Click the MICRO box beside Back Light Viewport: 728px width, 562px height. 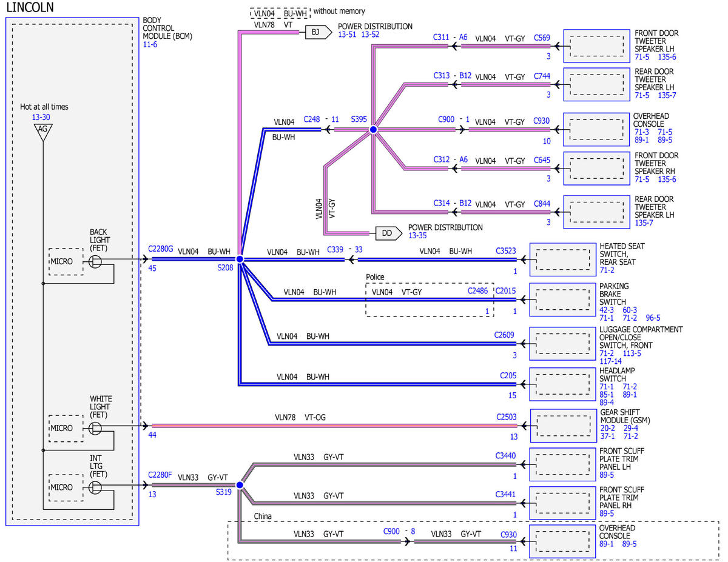tap(66, 262)
